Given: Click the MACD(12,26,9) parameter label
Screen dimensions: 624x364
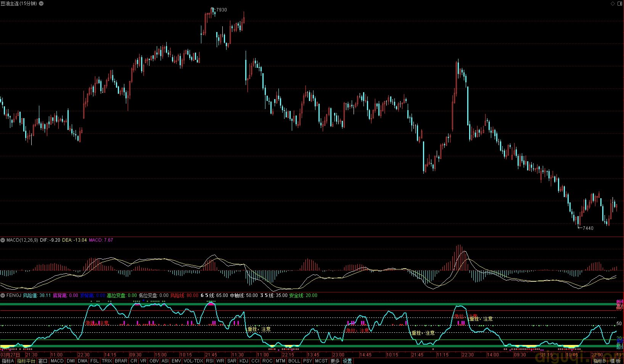Looking at the screenshot, I should 22,240.
